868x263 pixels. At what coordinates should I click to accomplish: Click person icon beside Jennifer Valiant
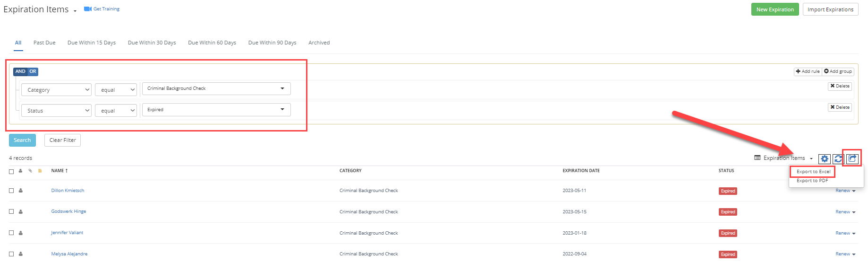pyautogui.click(x=21, y=233)
